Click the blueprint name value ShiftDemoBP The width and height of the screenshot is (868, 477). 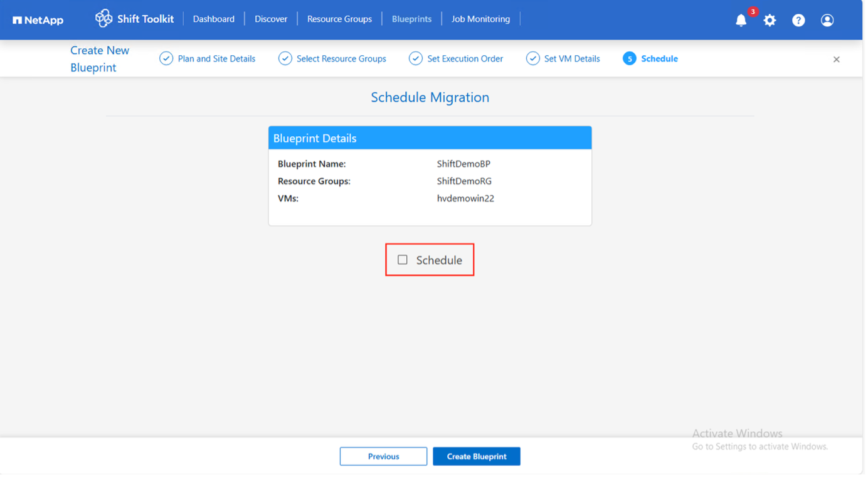(x=463, y=164)
